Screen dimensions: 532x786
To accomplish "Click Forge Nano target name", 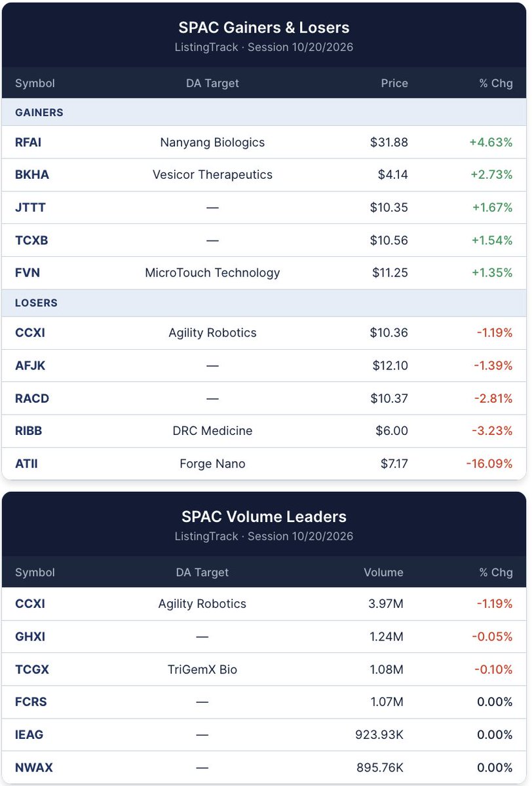I will tap(212, 464).
